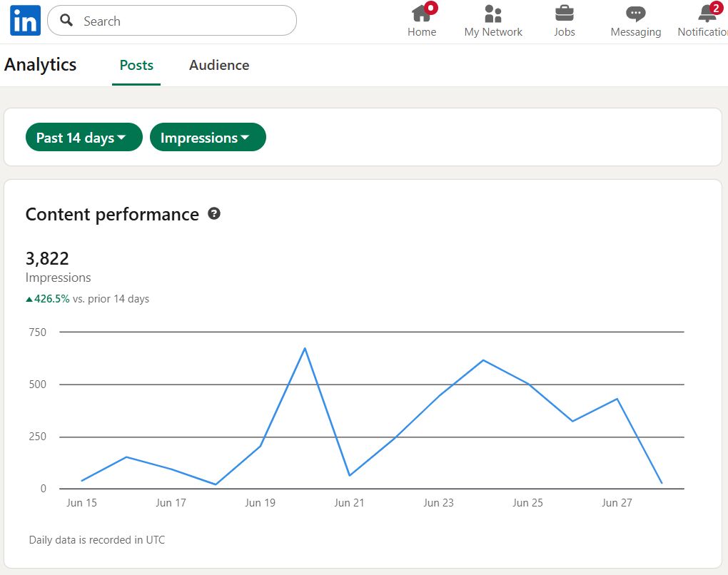This screenshot has height=575, width=728.
Task: Expand the Past 14 days dropdown
Action: pyautogui.click(x=84, y=138)
